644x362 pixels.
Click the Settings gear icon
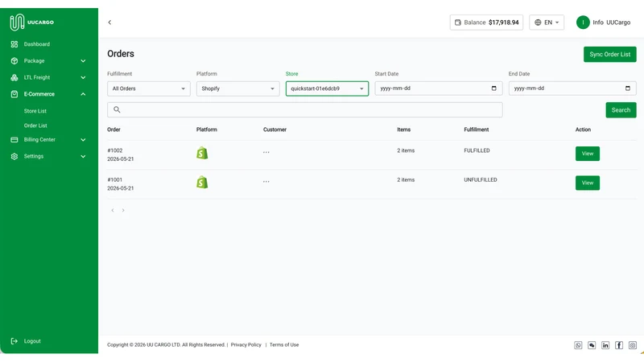click(x=14, y=156)
